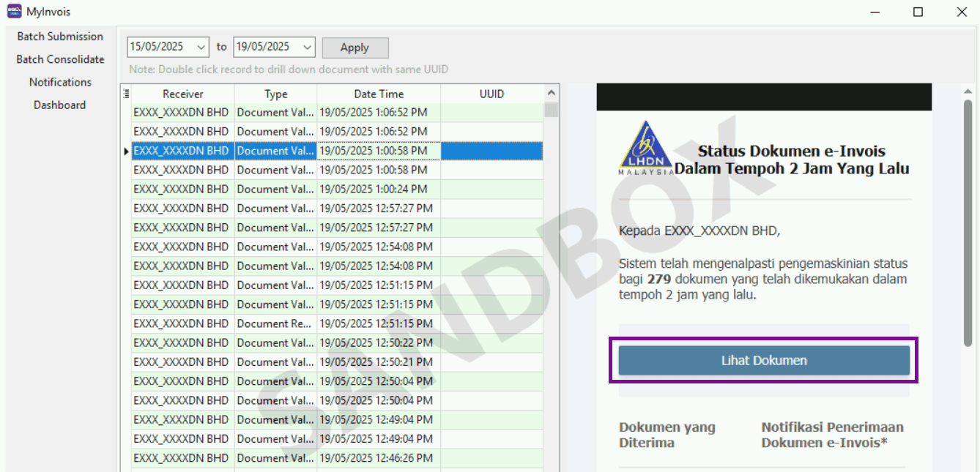Sort by the Date Time column header
Viewport: 980px width, 472px height.
pos(379,94)
